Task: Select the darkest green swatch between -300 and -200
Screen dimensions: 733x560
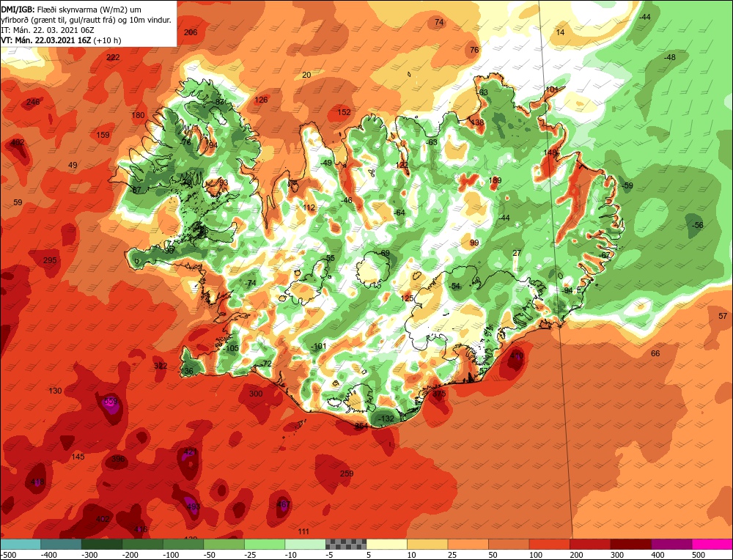Action: point(102,544)
